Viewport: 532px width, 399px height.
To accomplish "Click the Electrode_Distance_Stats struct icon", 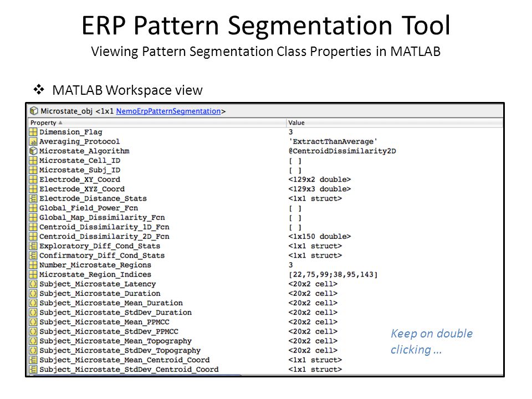I will pos(33,198).
